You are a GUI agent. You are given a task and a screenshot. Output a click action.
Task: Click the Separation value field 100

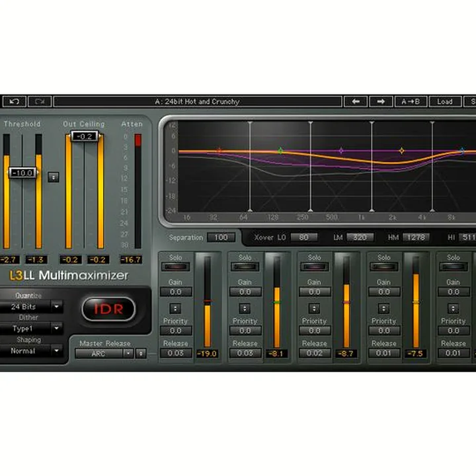click(x=221, y=237)
